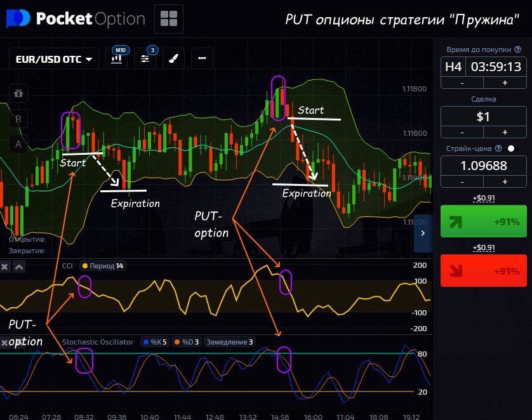
Task: Close the CCI indicator panel
Action: click(x=5, y=267)
